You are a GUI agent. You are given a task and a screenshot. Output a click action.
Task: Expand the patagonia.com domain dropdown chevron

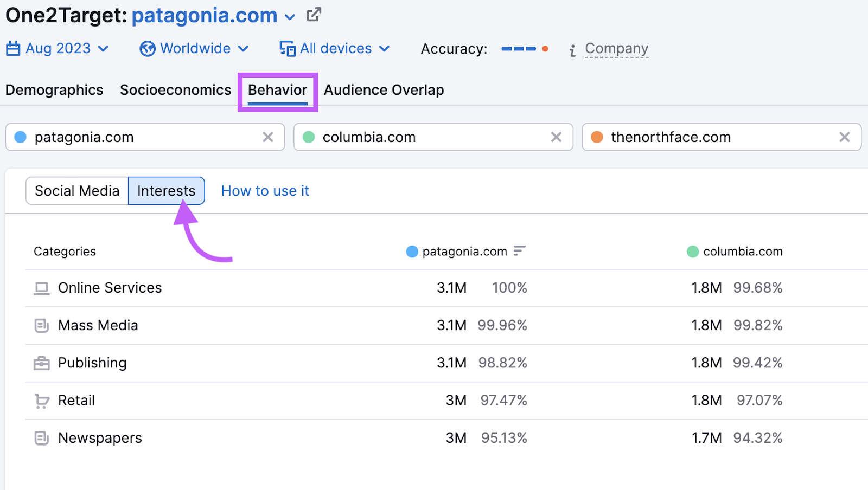(290, 17)
